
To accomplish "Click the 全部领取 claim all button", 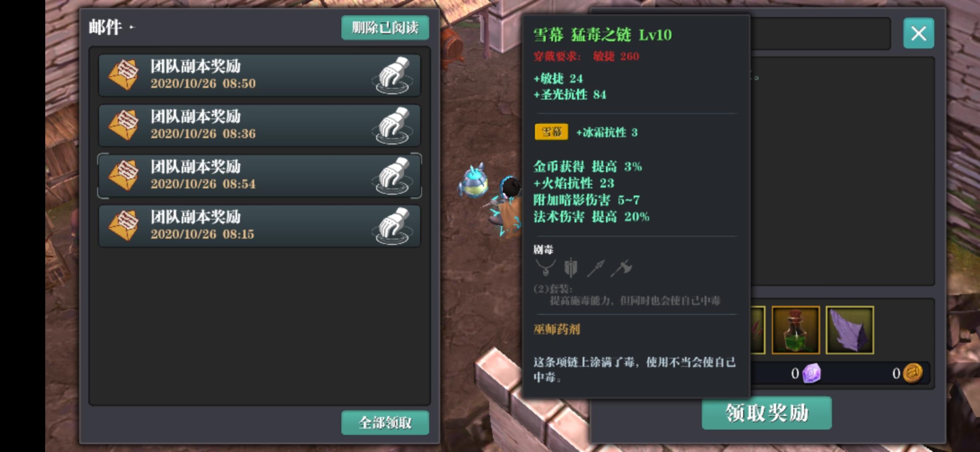I will coord(385,423).
